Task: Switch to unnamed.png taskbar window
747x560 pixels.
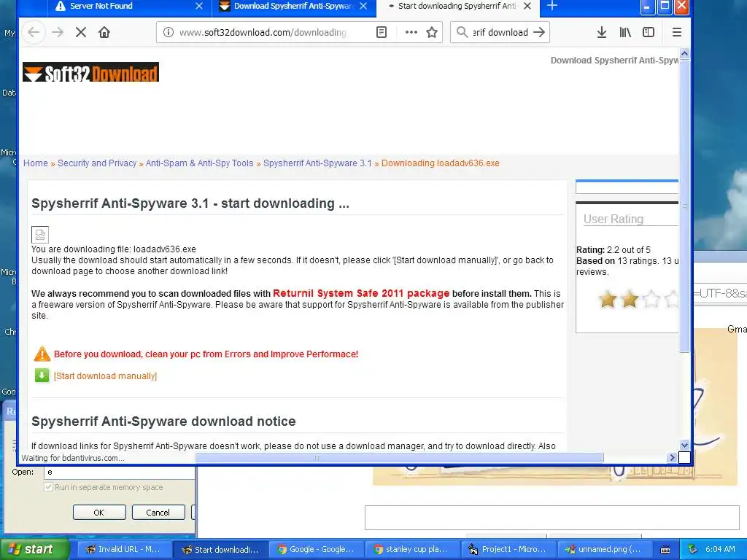Action: [603, 549]
